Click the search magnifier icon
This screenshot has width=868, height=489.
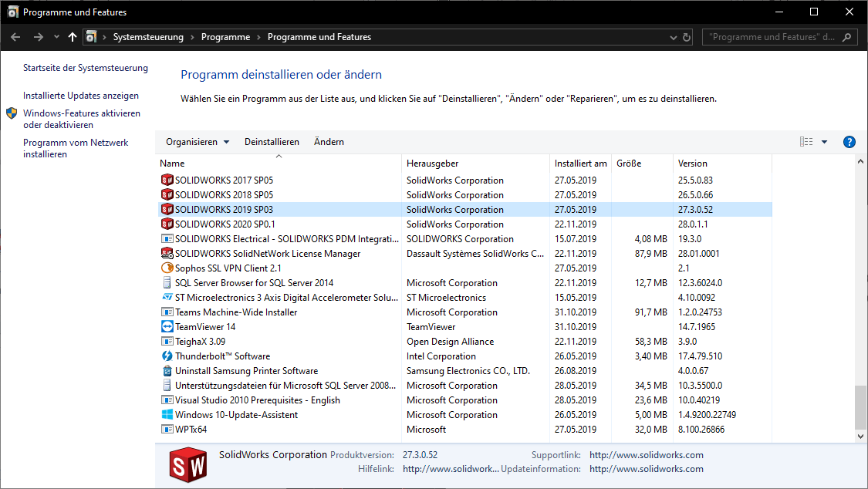(x=846, y=37)
